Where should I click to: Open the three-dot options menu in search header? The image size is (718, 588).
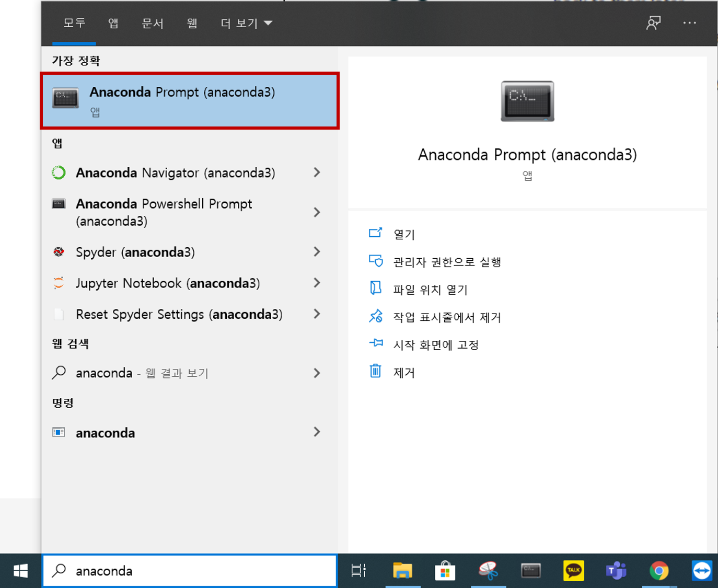tap(689, 23)
